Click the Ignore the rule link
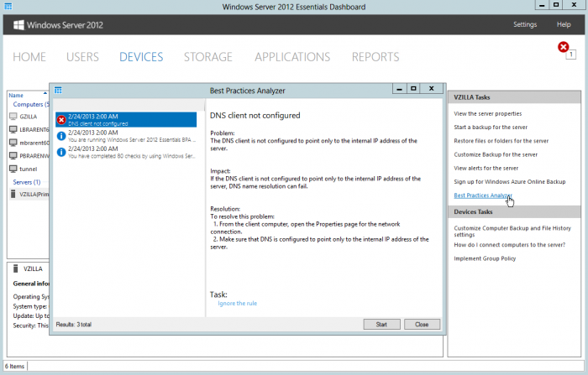Screen dimensions: 588x375 [x=238, y=304]
